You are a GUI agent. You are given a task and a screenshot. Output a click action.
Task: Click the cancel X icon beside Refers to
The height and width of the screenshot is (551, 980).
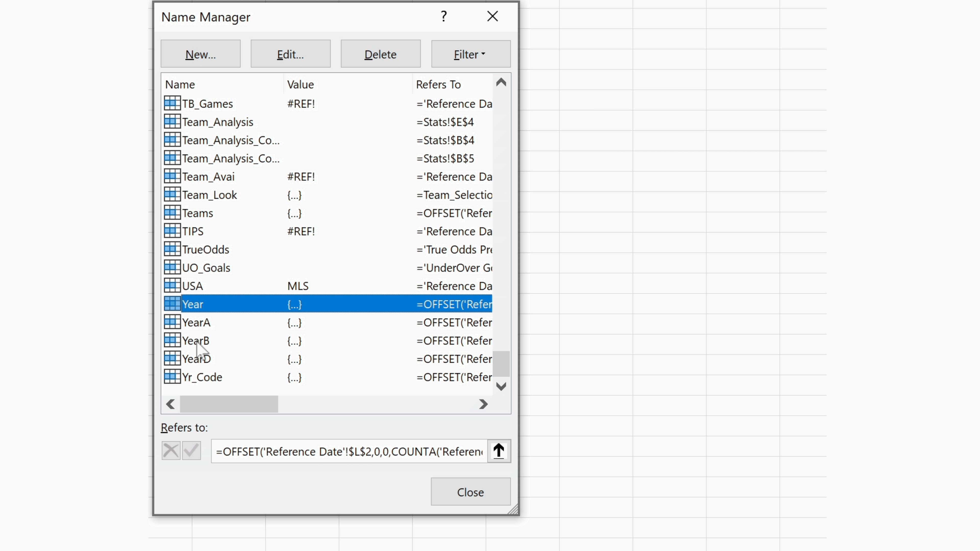point(171,451)
